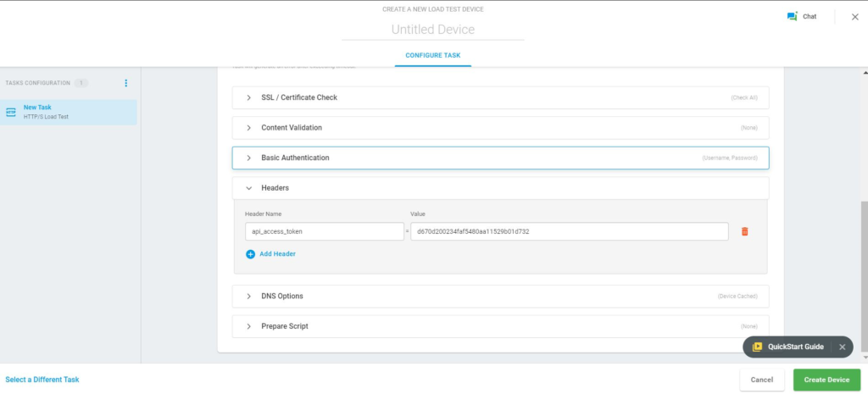Click the Select a Different Task link
Viewport: 868px width, 394px height.
click(42, 380)
